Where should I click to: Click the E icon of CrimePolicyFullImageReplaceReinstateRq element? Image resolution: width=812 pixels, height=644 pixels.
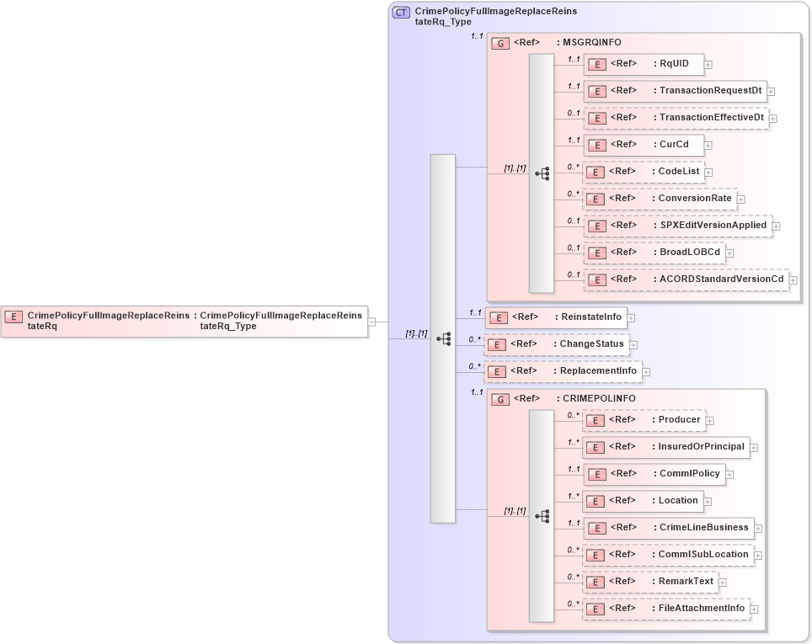(13, 317)
